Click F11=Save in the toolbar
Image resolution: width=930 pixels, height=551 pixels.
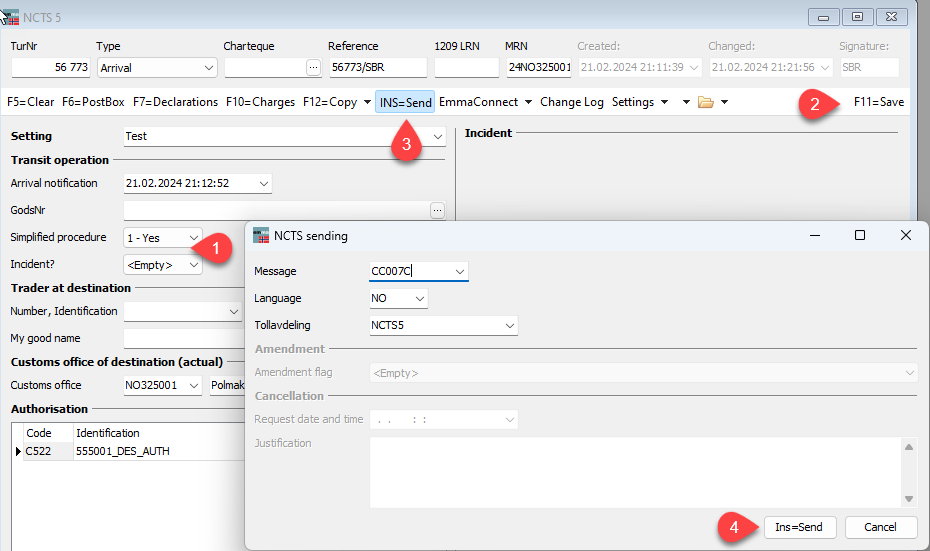pyautogui.click(x=878, y=102)
